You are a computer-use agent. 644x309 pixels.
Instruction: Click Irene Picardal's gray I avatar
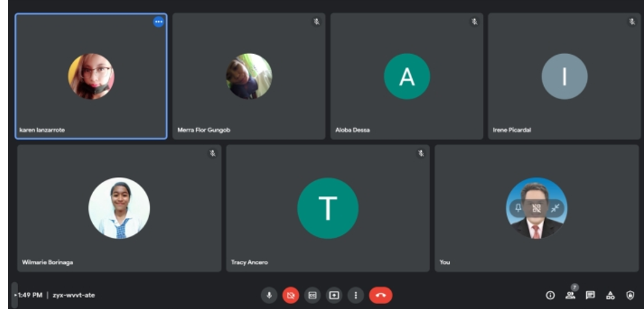pyautogui.click(x=565, y=76)
